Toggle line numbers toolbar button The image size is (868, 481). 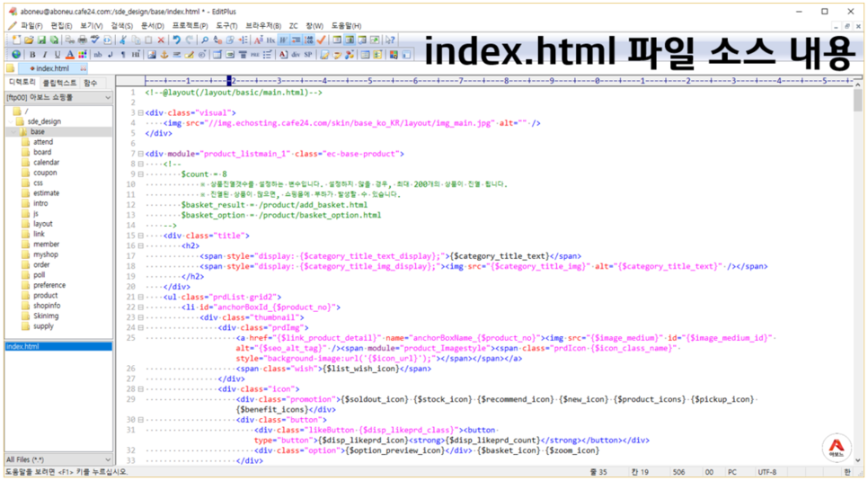pyautogui.click(x=309, y=40)
